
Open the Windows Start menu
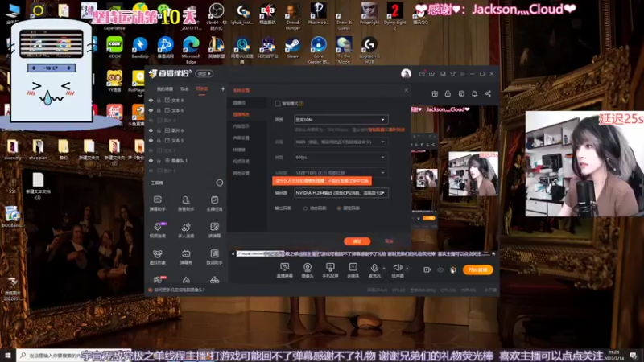click(8, 355)
